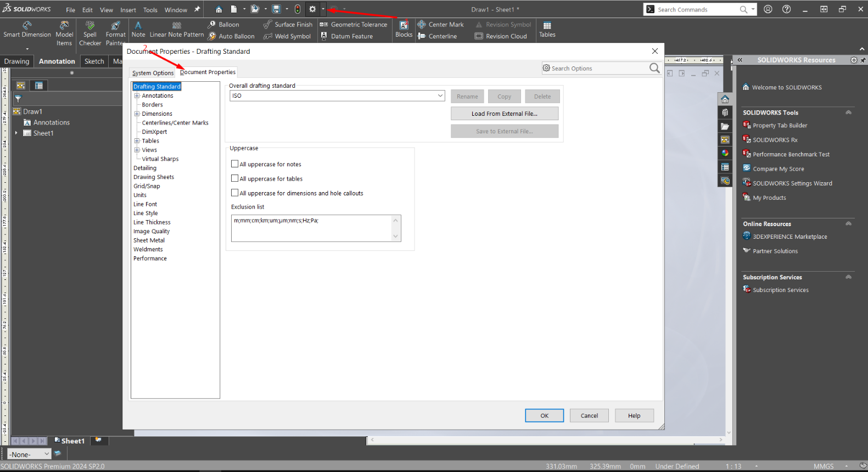Click inside the Exclusion list text box

311,228
